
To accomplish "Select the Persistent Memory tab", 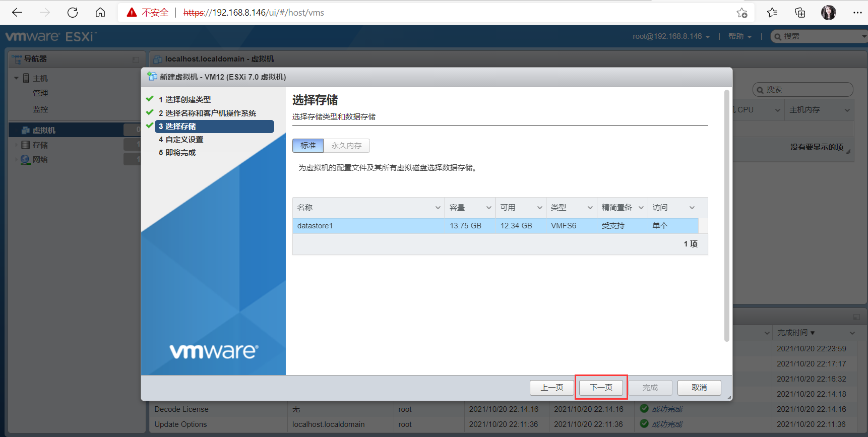I will [346, 146].
